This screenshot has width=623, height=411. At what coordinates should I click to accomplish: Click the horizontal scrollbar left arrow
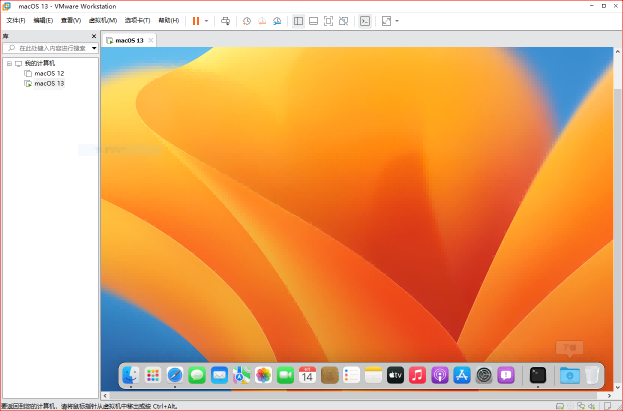105,396
